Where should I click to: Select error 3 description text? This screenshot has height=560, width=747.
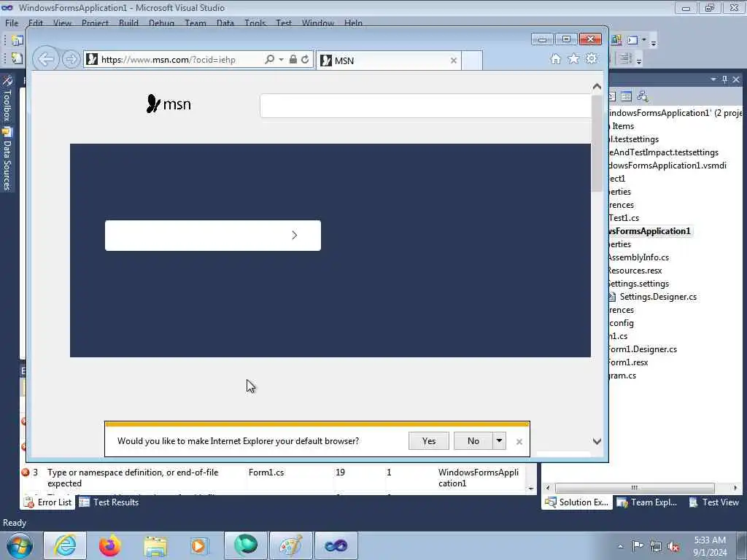(133, 478)
